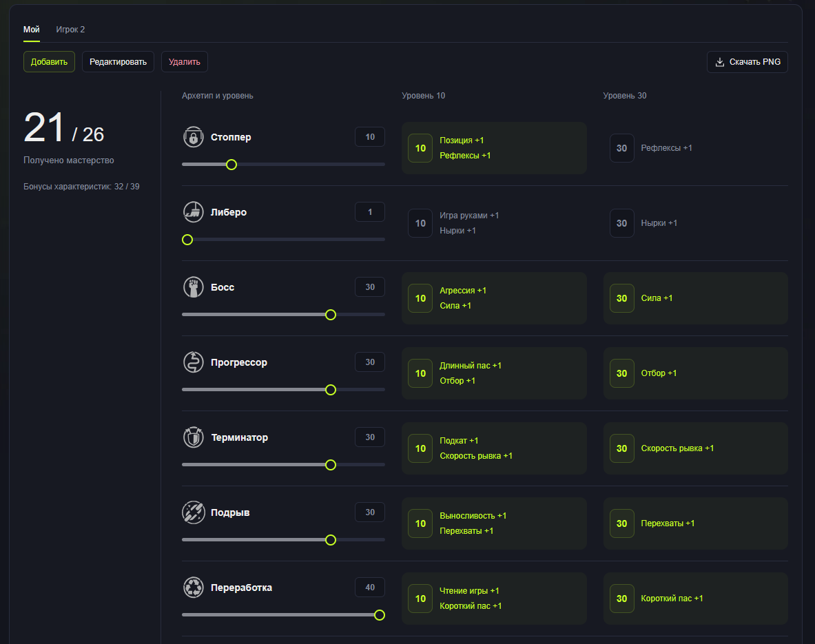Click the Либеро level input showing 1
Screen dimensions: 815x644
[x=370, y=212]
